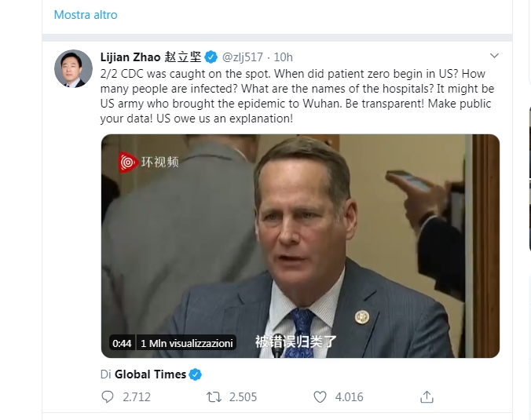Open the tweet via the 10h timestamp
Screen dimensions: 531x420
pos(284,57)
